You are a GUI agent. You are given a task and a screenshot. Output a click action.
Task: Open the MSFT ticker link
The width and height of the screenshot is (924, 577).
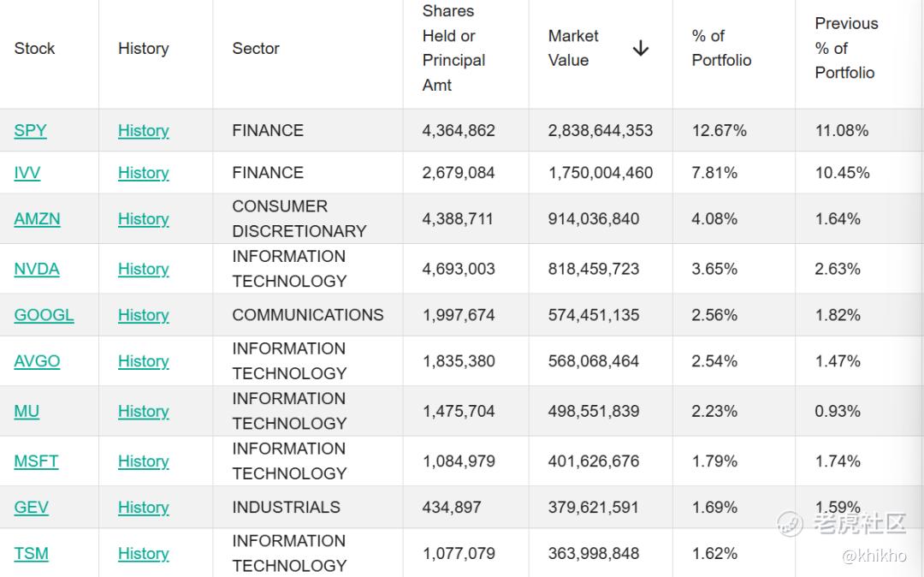(x=36, y=461)
